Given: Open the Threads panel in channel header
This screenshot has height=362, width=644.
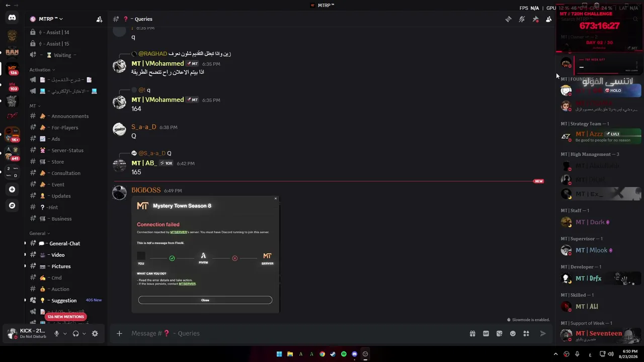Looking at the screenshot, I should coord(509,19).
